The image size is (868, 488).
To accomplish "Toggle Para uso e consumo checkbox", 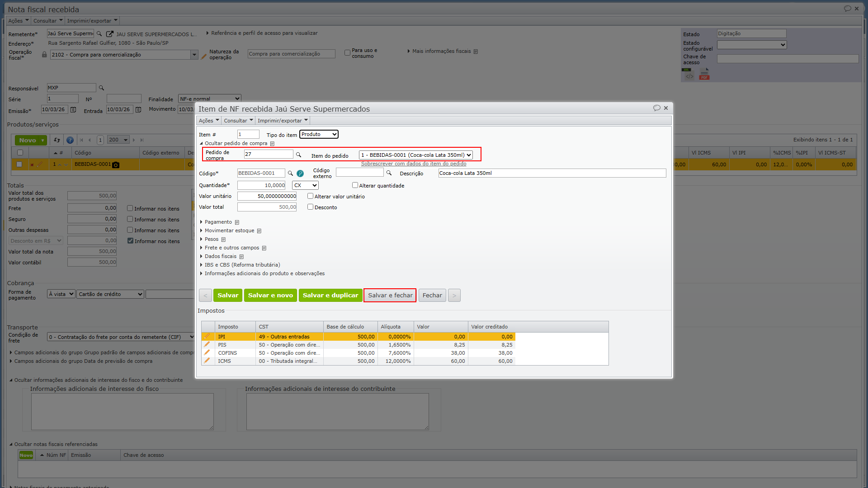I will click(347, 53).
